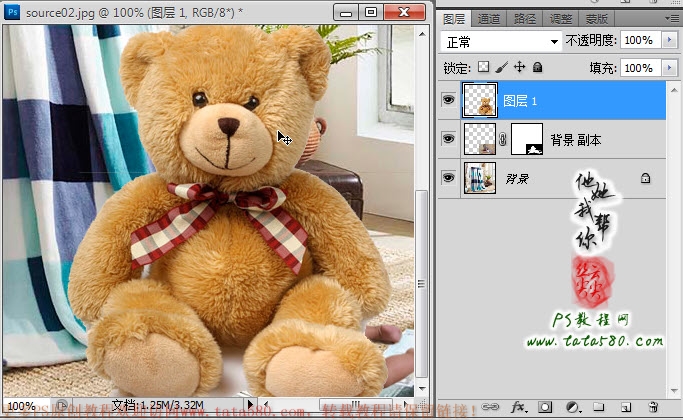Toggle lock all padlock icon
This screenshot has width=683, height=420.
coord(538,67)
